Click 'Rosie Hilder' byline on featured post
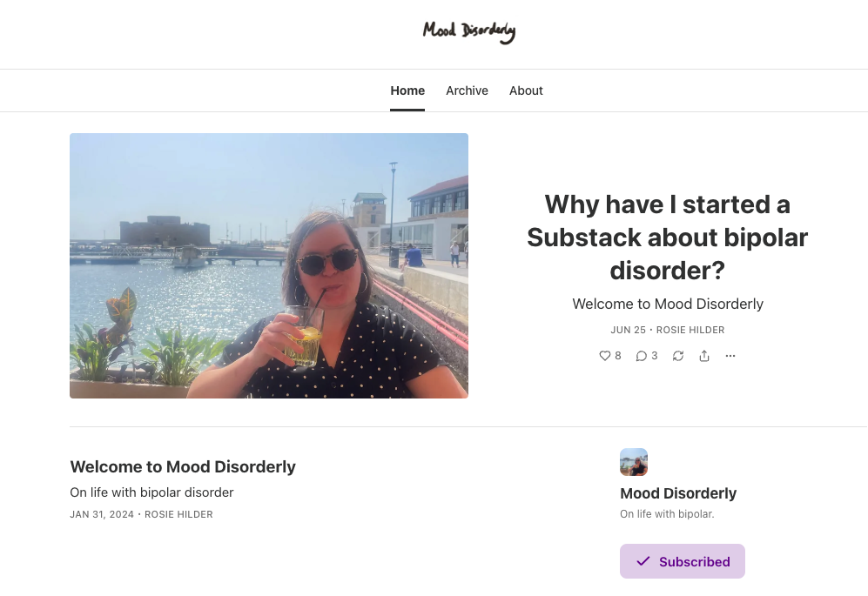 (690, 330)
